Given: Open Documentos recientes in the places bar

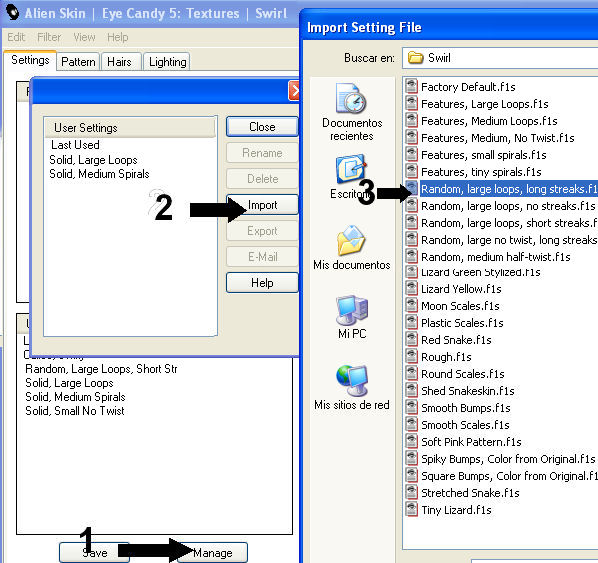Looking at the screenshot, I should [352, 112].
